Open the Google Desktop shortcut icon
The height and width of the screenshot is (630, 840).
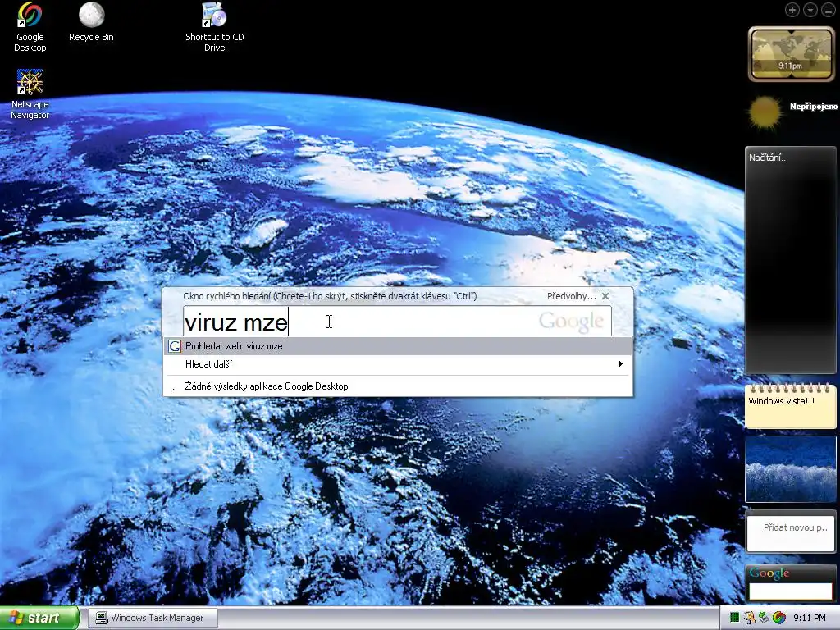point(30,27)
